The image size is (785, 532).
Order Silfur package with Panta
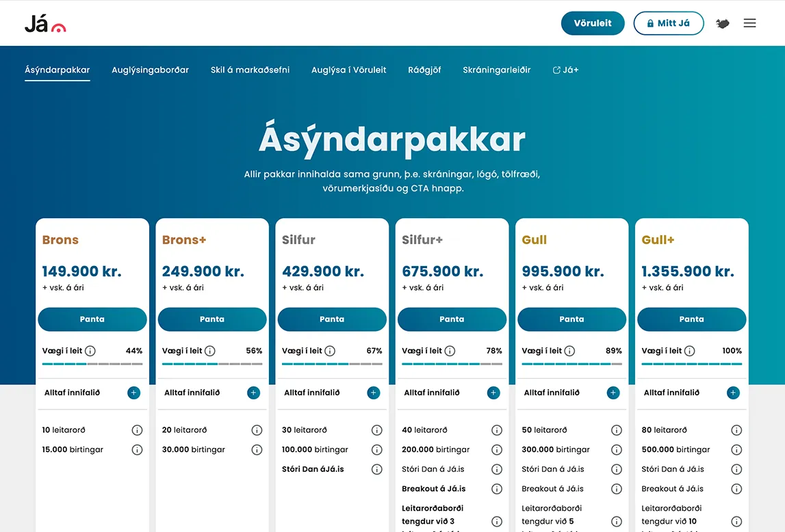332,319
